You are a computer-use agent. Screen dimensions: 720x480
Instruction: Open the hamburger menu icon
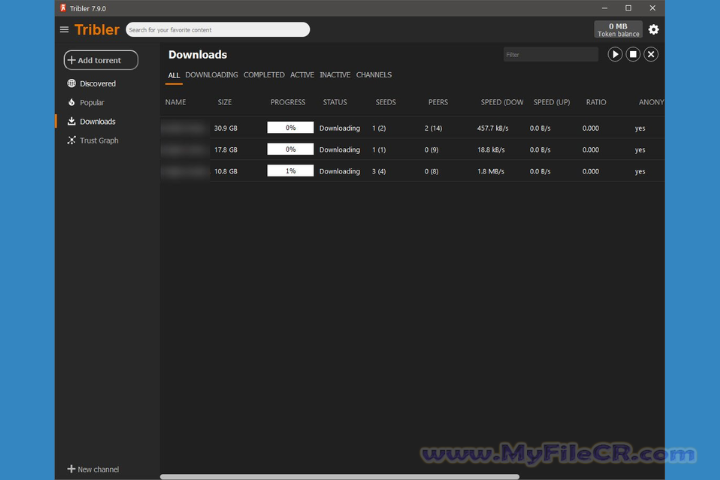(x=64, y=30)
